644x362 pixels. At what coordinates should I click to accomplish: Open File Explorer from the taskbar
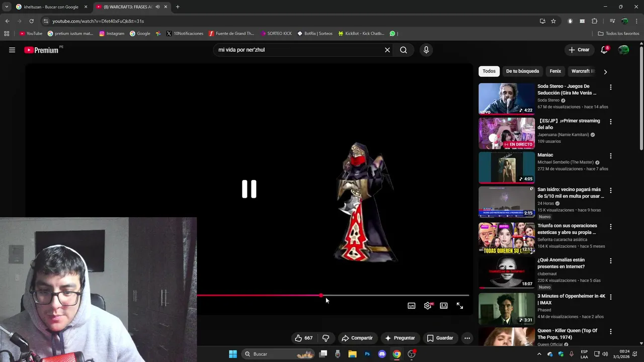click(x=353, y=354)
